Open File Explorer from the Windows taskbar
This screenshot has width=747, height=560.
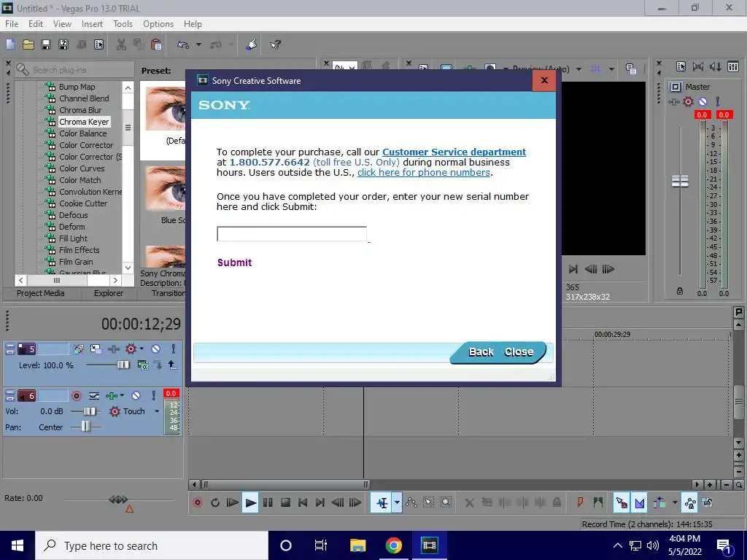357,545
